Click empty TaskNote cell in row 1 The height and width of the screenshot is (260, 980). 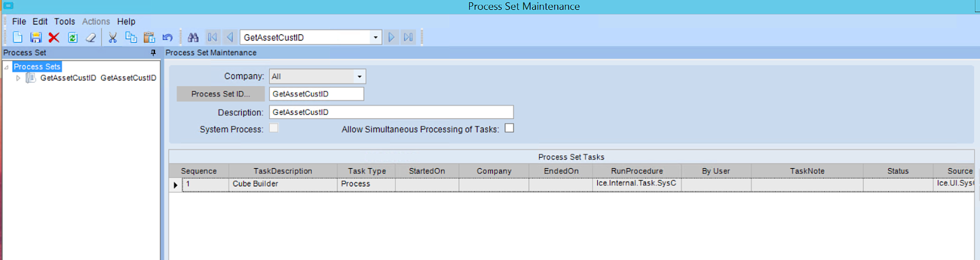[x=807, y=184]
